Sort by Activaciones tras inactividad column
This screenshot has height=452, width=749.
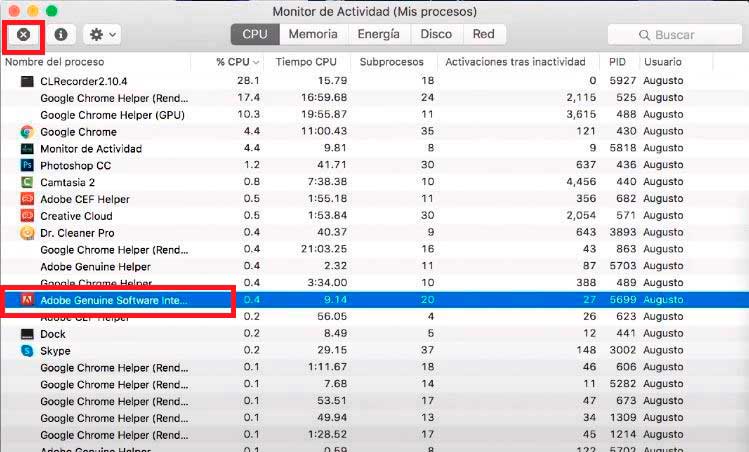[515, 62]
